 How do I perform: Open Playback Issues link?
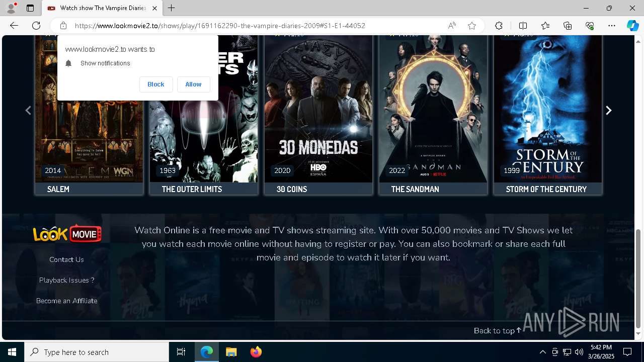67,280
